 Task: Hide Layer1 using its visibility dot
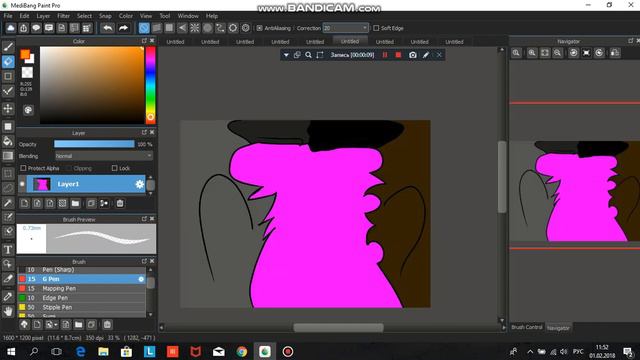[22, 184]
